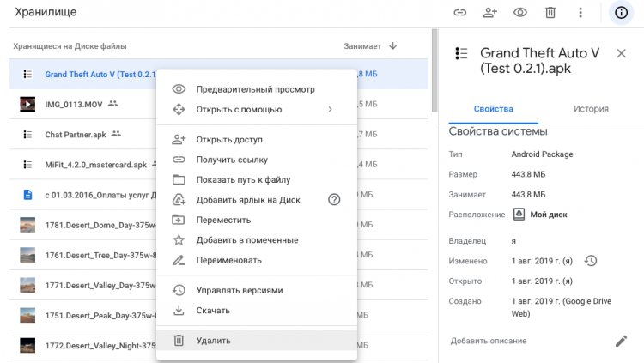Click the 1771.Desert_Valley_Day thumbnail

coord(27,285)
